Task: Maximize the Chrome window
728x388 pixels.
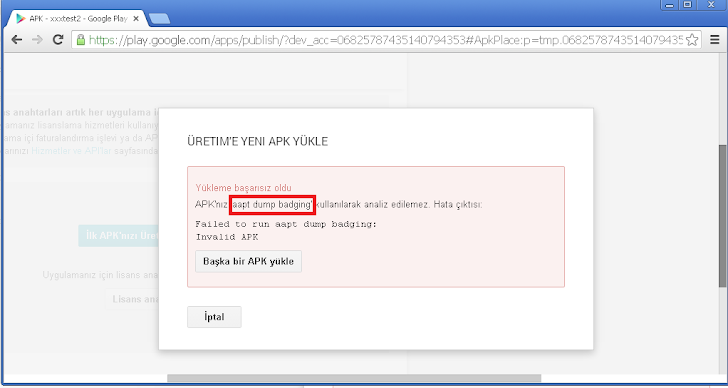Action: pyautogui.click(x=688, y=5)
